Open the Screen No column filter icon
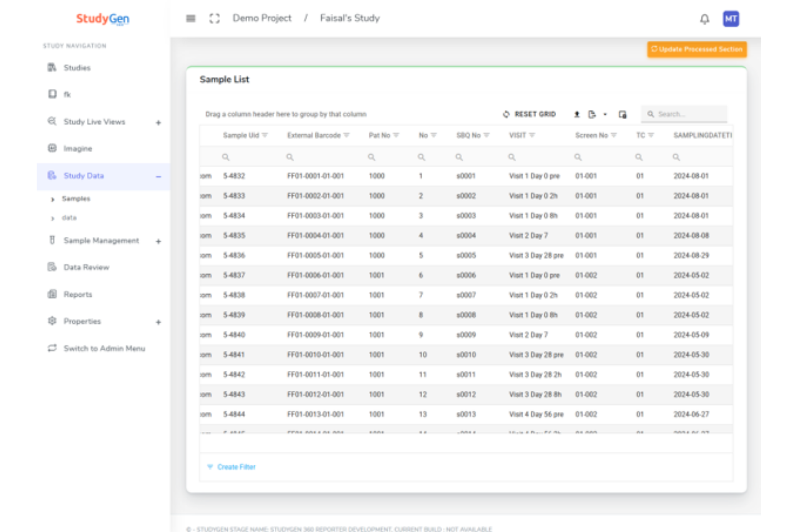Image resolution: width=798 pixels, height=532 pixels. tap(614, 135)
